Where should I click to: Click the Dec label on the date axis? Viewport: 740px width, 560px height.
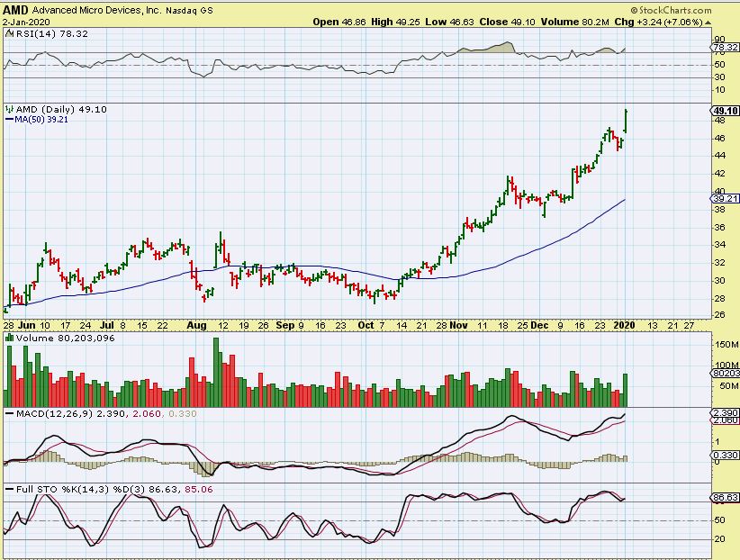tap(539, 325)
